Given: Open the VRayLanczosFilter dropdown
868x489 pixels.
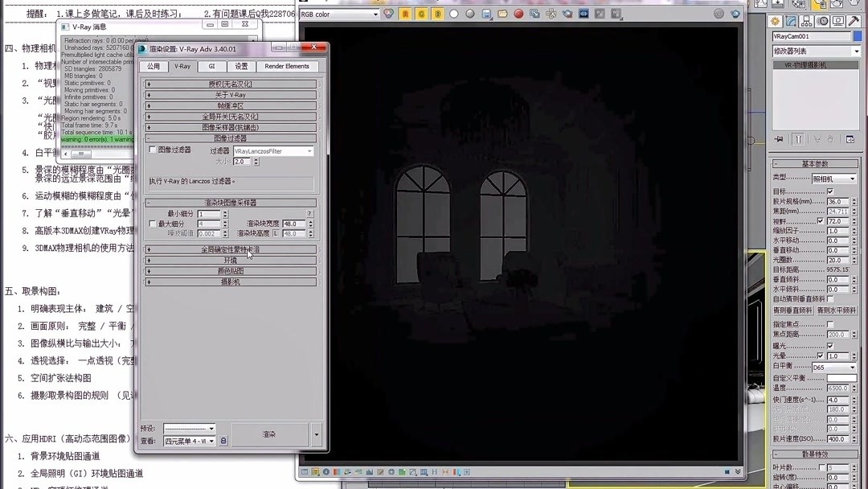Looking at the screenshot, I should (x=273, y=151).
